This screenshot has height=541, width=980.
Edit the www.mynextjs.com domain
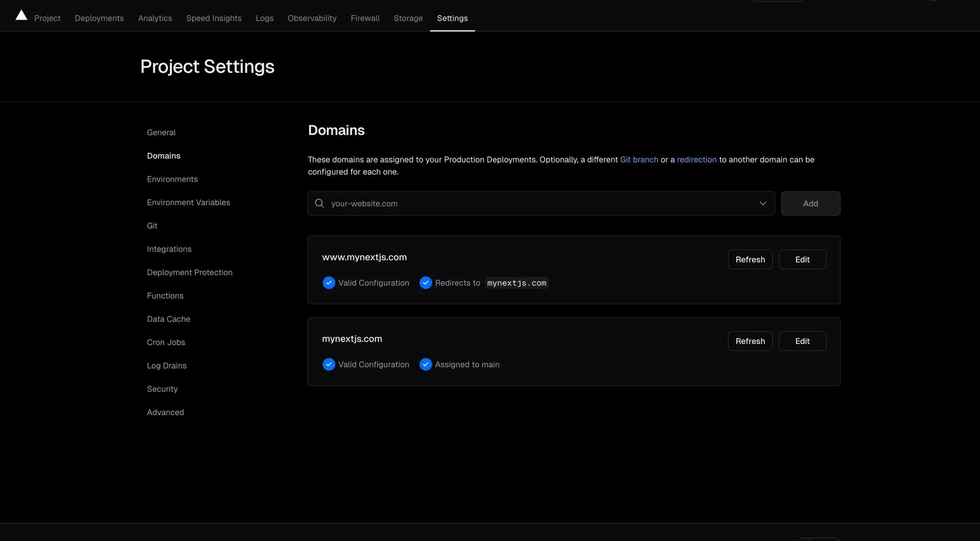click(802, 259)
